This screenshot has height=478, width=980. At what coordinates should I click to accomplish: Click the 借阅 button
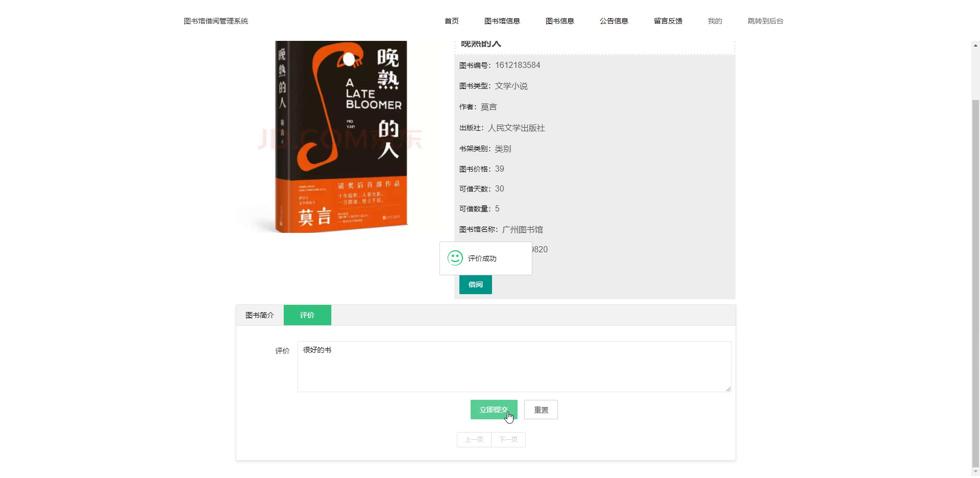click(476, 284)
